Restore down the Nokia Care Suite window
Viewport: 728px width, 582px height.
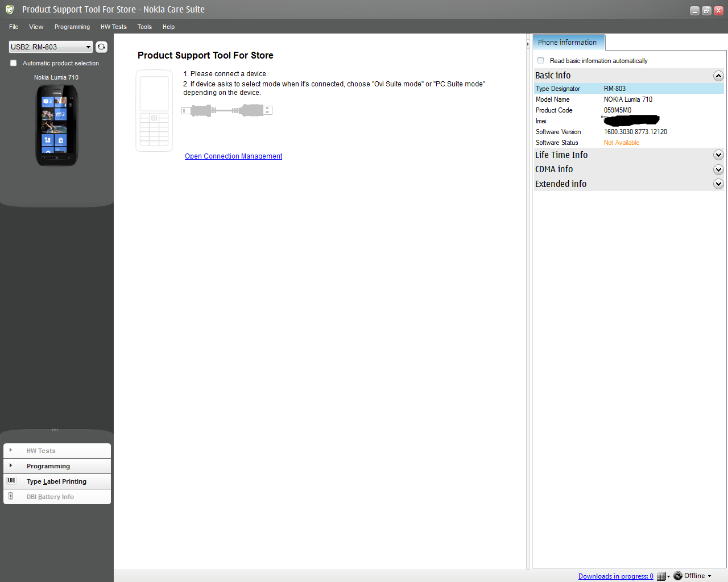coord(706,10)
